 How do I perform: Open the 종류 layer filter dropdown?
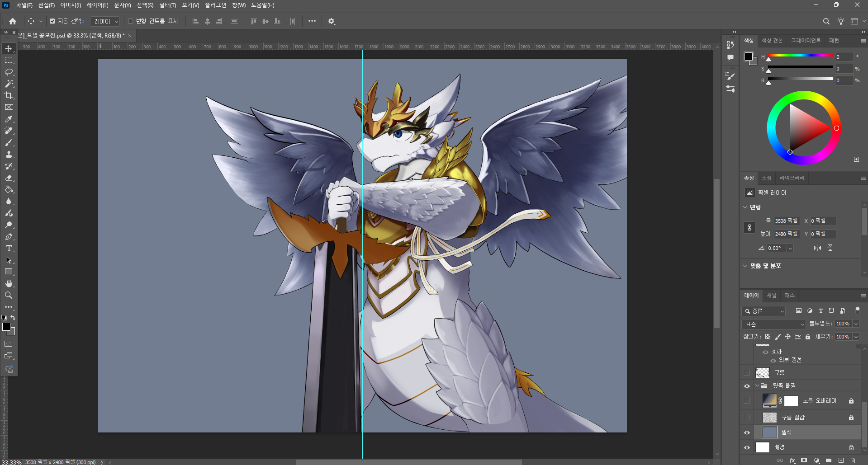coord(764,311)
